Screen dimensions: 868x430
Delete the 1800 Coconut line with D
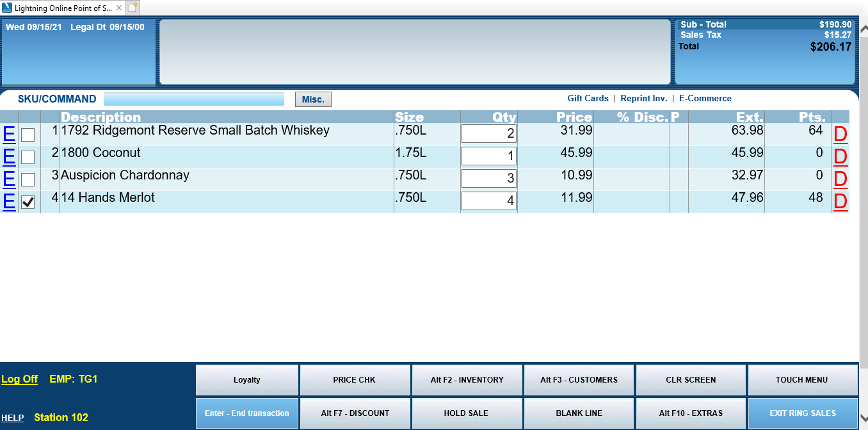click(x=840, y=157)
